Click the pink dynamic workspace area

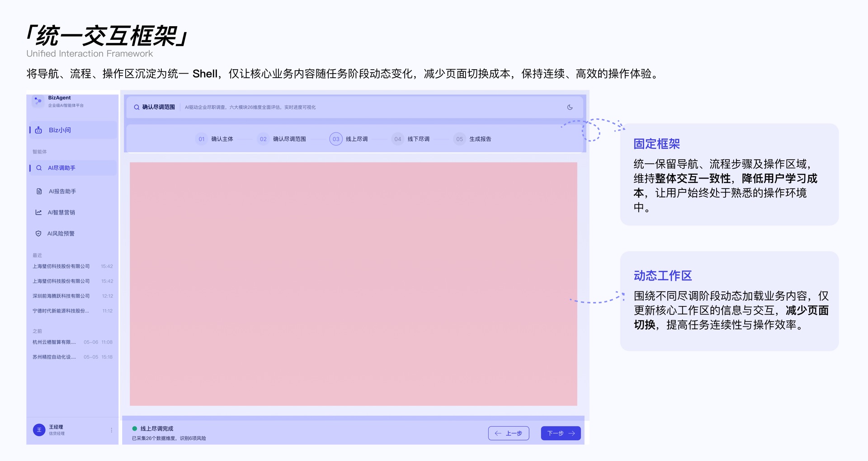point(353,284)
